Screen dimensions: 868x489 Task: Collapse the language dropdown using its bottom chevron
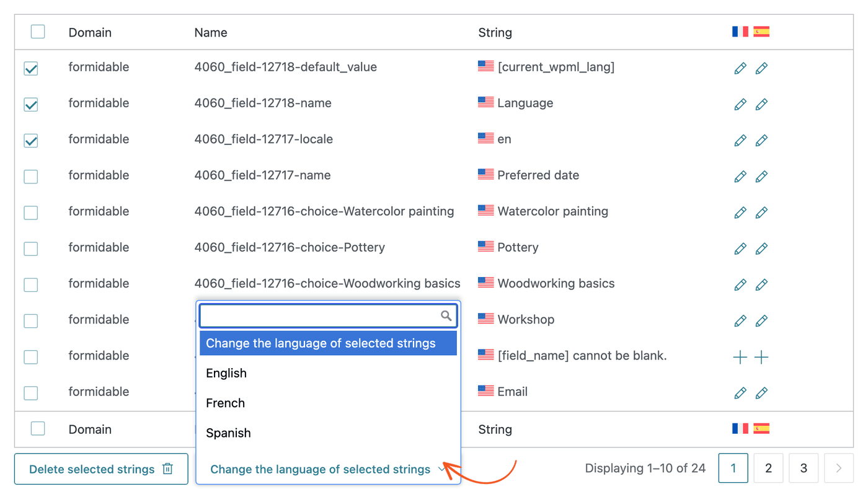(x=442, y=469)
